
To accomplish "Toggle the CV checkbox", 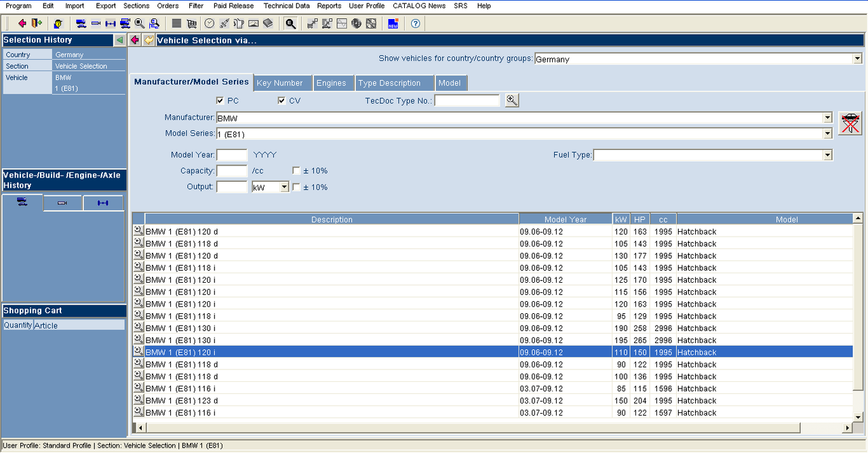I will tap(281, 100).
